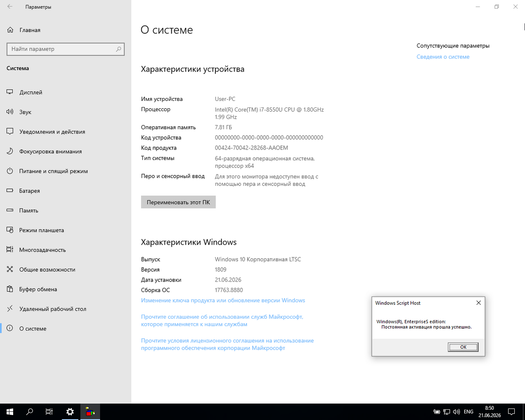The width and height of the screenshot is (525, 420).
Task: Open Сведения о системе link
Action: point(443,57)
